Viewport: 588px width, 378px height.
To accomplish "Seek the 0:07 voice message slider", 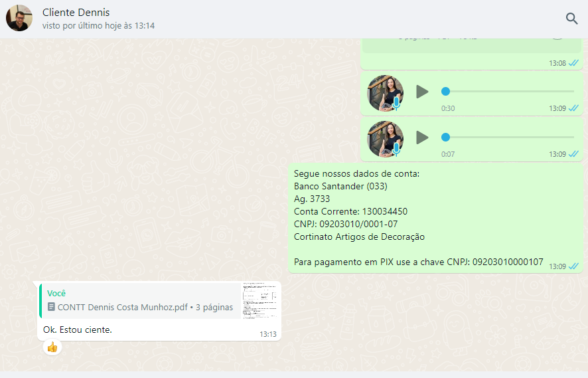I will (508, 137).
